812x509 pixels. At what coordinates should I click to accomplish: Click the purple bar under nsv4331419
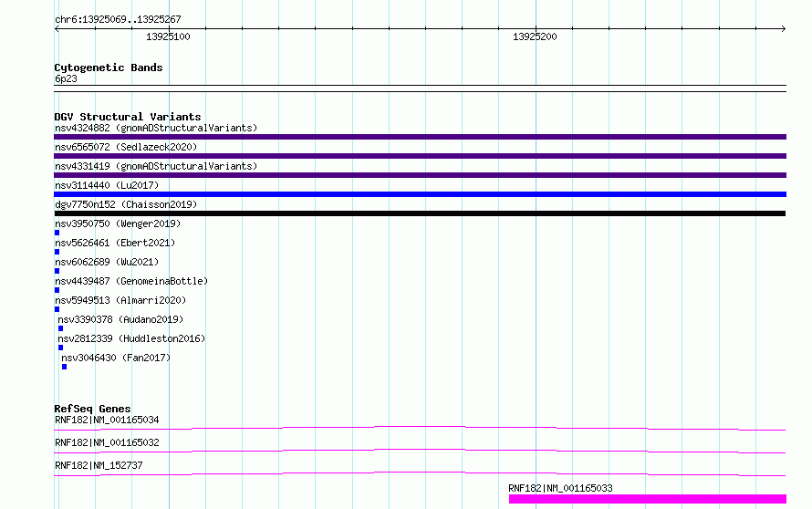[420, 175]
